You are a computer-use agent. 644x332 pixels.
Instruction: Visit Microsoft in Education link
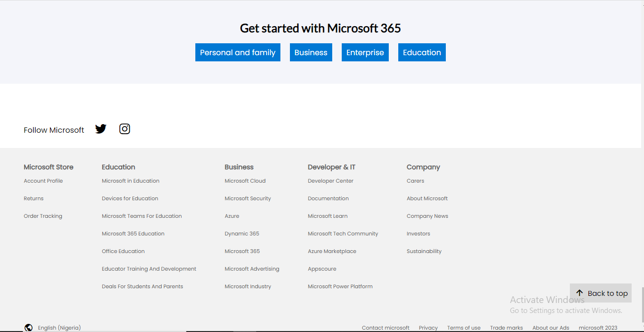point(130,181)
